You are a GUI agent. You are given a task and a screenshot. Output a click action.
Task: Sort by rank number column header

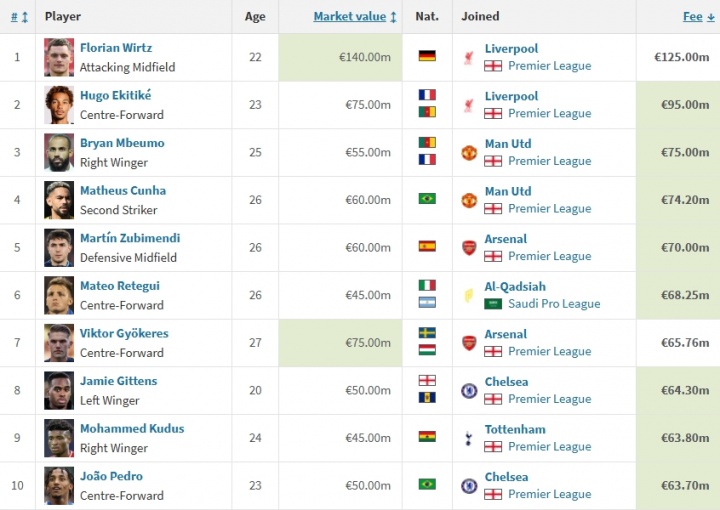(x=15, y=17)
